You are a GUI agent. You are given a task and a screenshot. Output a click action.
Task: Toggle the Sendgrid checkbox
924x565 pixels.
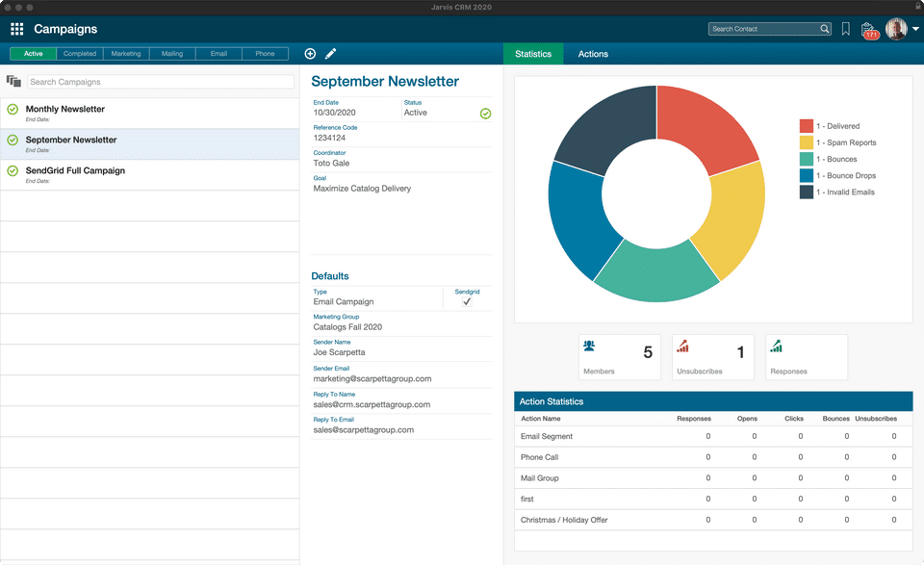coord(467,301)
